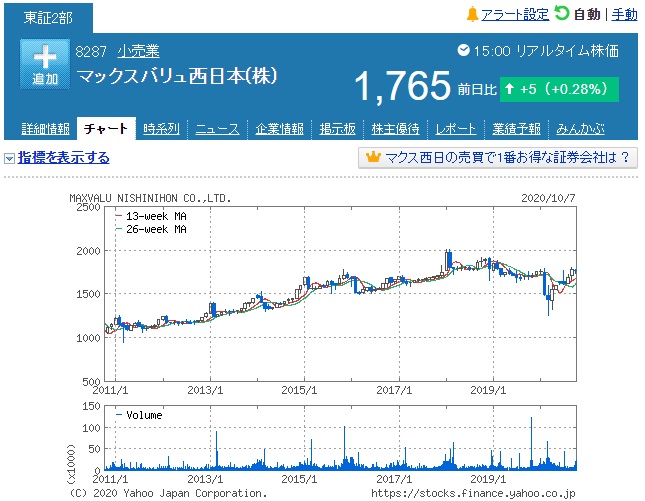View the 株主優待 tab
This screenshot has width=645, height=501.
click(395, 129)
